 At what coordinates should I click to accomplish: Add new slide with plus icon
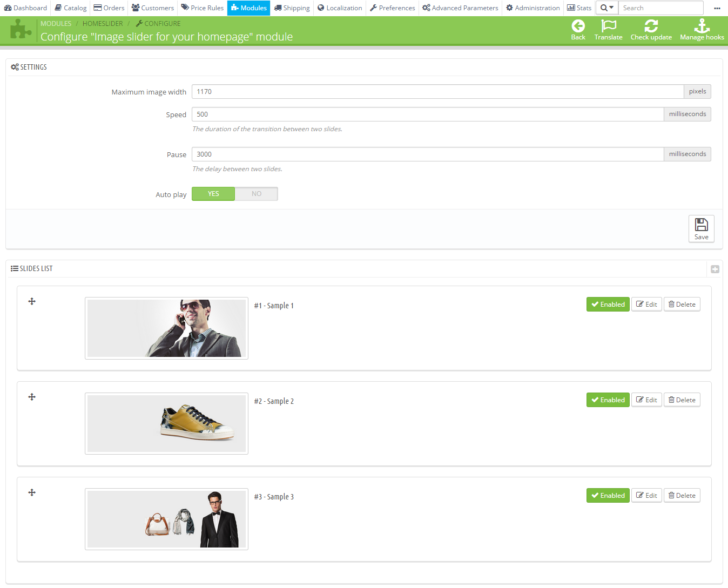coord(715,269)
